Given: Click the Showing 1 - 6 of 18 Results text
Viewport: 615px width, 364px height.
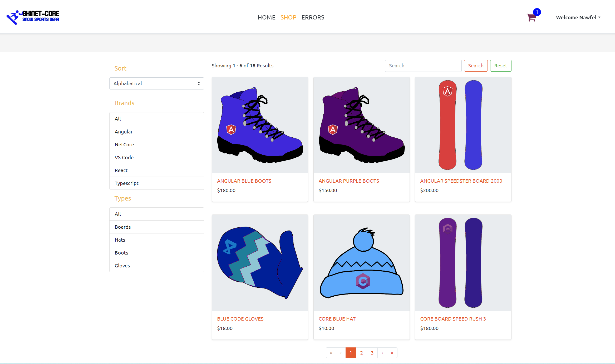Looking at the screenshot, I should click(x=242, y=66).
